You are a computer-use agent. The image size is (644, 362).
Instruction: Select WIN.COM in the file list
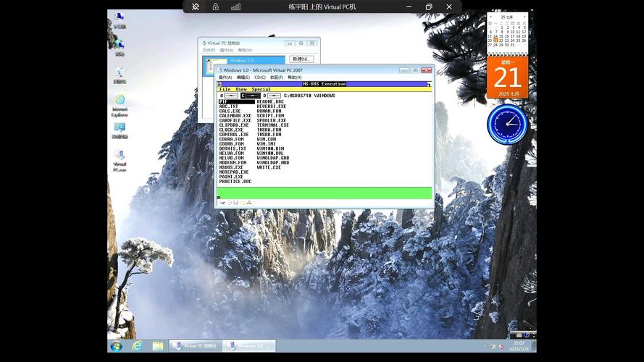266,139
